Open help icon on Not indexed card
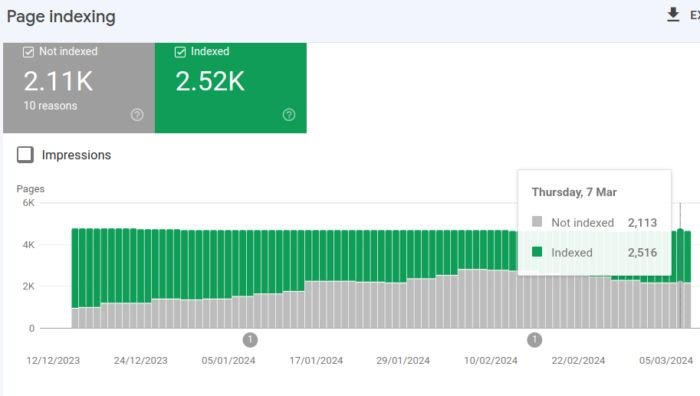This screenshot has width=700, height=396. pos(137,115)
